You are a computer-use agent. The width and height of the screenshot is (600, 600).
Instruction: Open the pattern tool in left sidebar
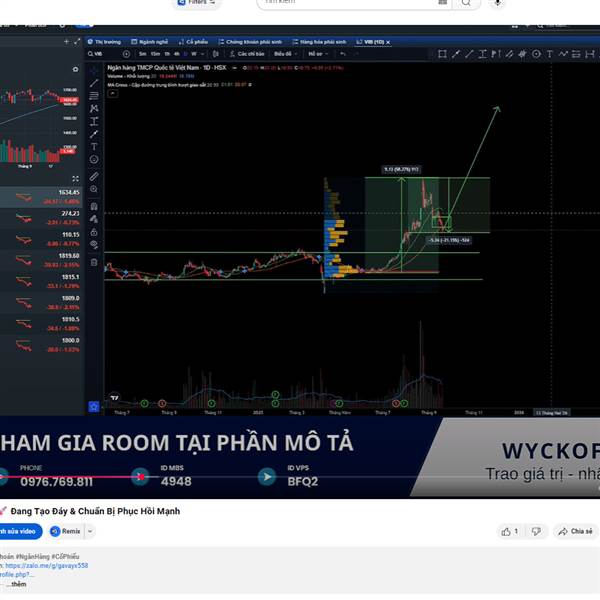(94, 108)
